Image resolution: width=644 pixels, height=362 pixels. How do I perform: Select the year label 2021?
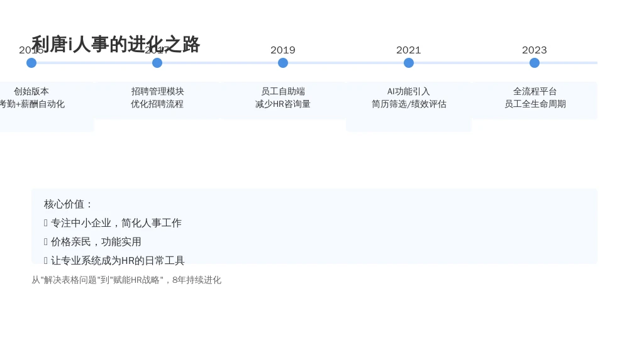coord(408,50)
